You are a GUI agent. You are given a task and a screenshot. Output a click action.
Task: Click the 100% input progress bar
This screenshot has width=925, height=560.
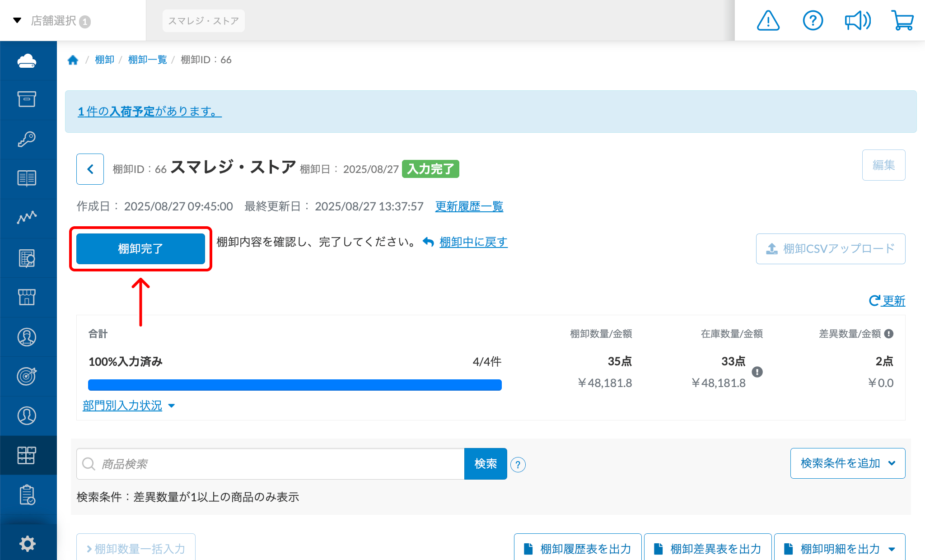[294, 384]
